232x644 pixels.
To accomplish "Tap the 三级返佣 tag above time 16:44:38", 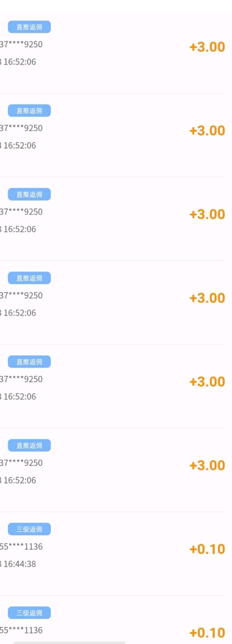I will click(x=29, y=529).
